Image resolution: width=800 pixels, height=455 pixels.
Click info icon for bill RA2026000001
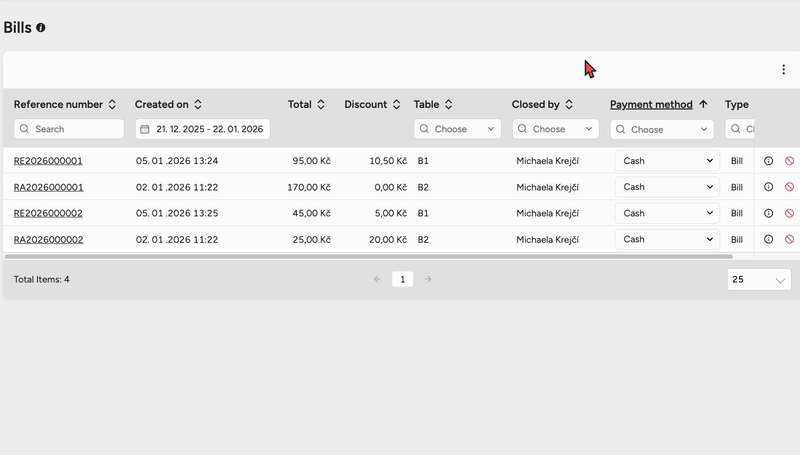pyautogui.click(x=768, y=187)
